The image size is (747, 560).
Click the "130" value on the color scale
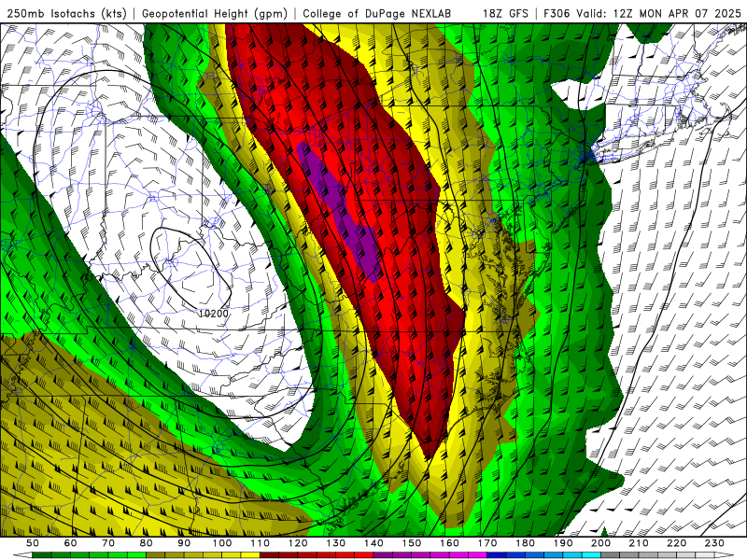point(336,543)
